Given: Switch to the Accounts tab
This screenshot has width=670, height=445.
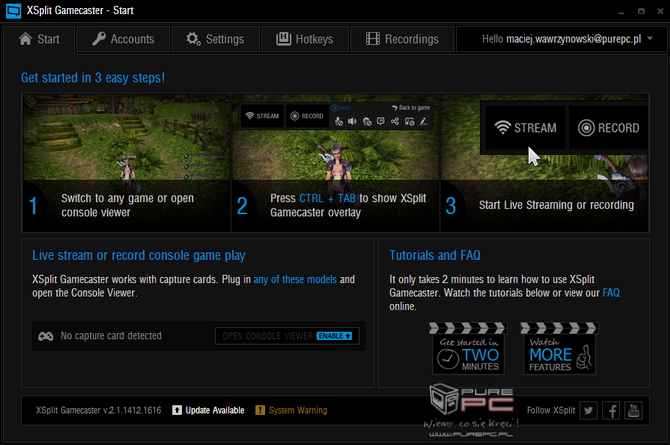Looking at the screenshot, I should 123,39.
